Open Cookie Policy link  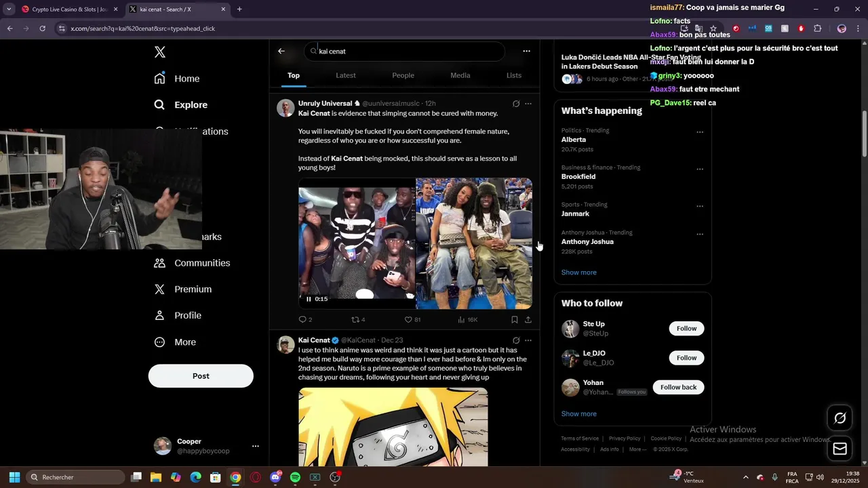666,439
